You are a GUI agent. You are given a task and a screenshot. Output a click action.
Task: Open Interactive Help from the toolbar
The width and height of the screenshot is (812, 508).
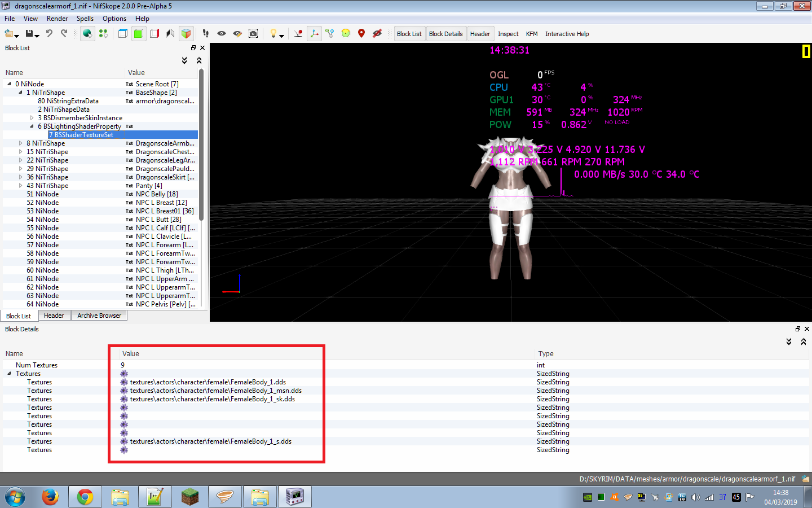click(x=567, y=34)
